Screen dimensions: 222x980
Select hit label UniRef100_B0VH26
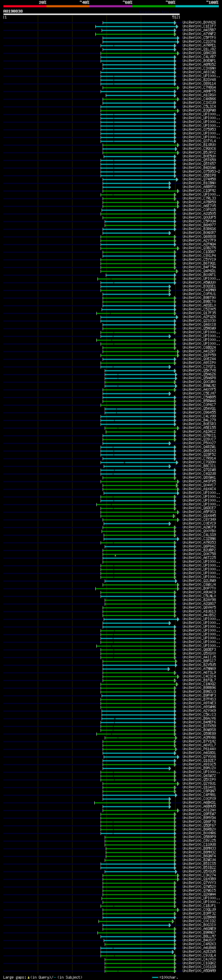pyautogui.click(x=199, y=23)
